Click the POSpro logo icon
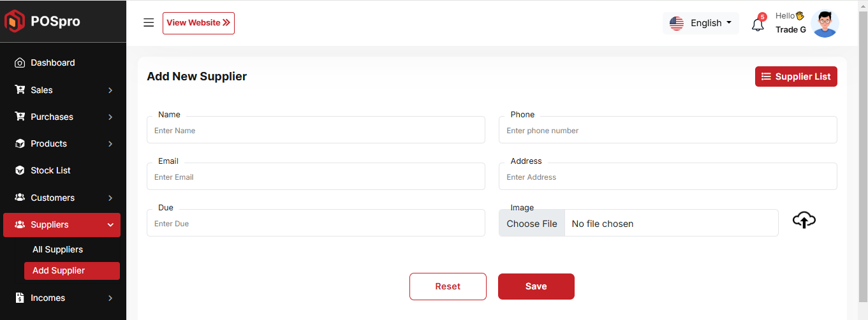Viewport: 868px width, 320px height. point(15,22)
